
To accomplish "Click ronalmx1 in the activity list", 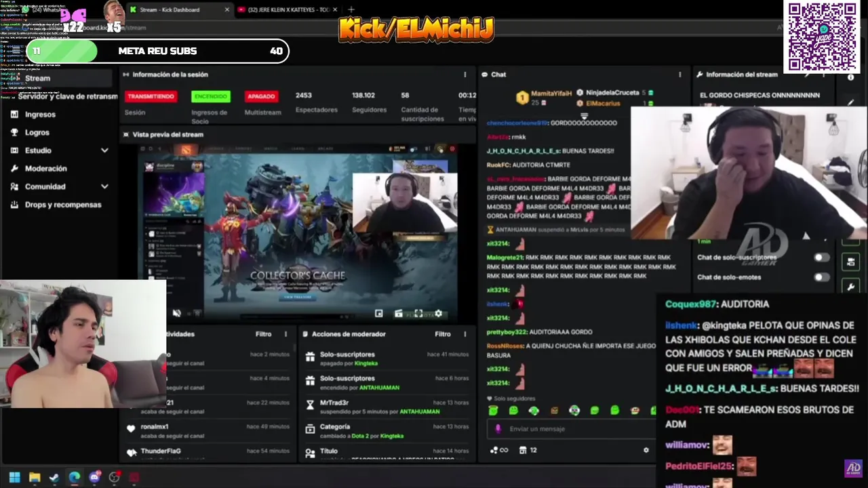I will click(155, 426).
